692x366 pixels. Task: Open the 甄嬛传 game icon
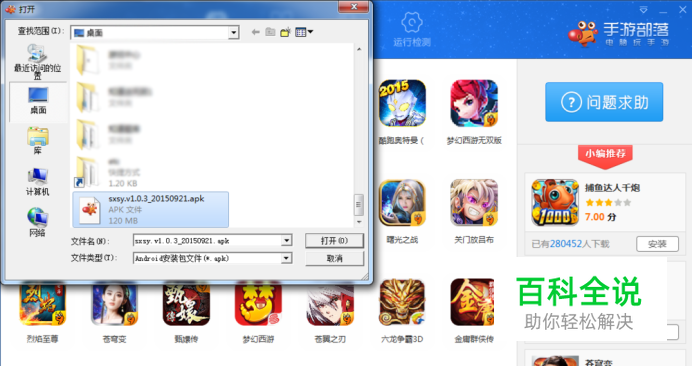(186, 304)
